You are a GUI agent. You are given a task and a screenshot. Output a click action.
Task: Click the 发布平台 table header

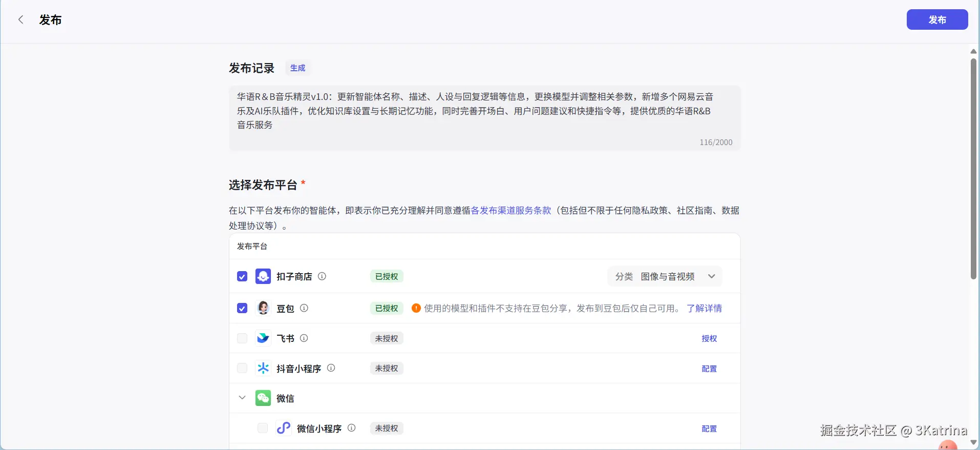252,246
